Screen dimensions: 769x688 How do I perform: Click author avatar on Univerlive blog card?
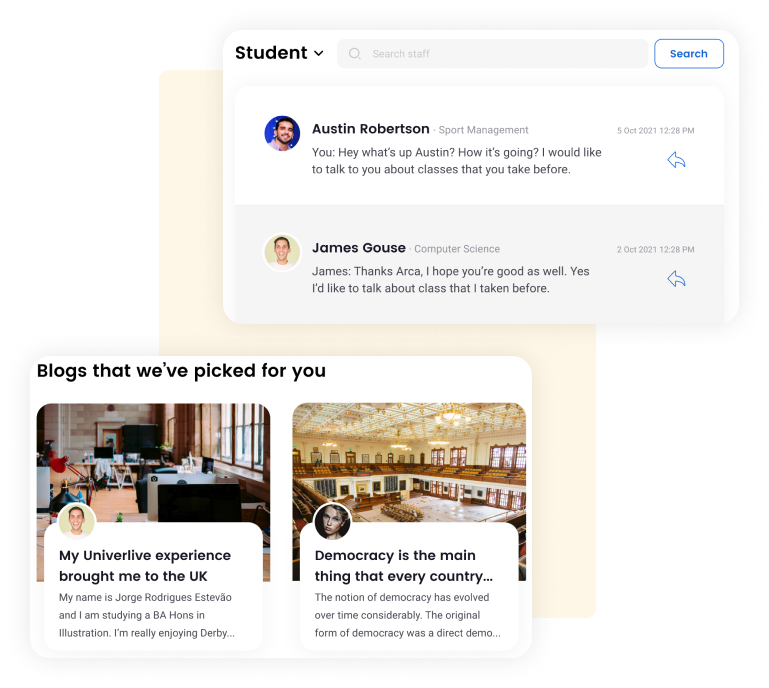click(77, 521)
